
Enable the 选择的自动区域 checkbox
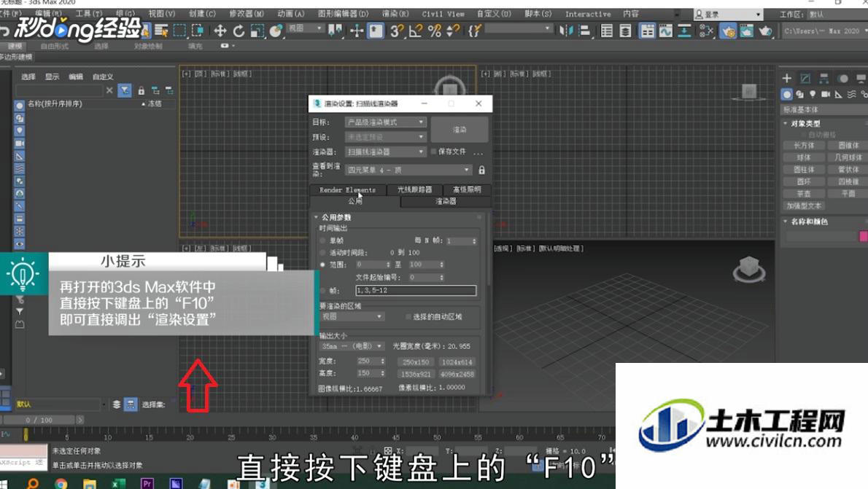coord(408,317)
